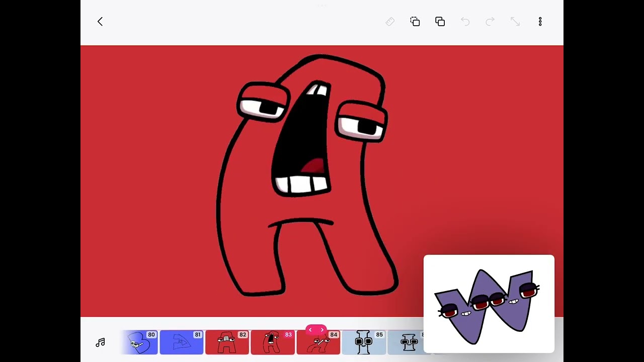This screenshot has width=644, height=362.
Task: Select frame 85 in the timeline
Action: (364, 342)
